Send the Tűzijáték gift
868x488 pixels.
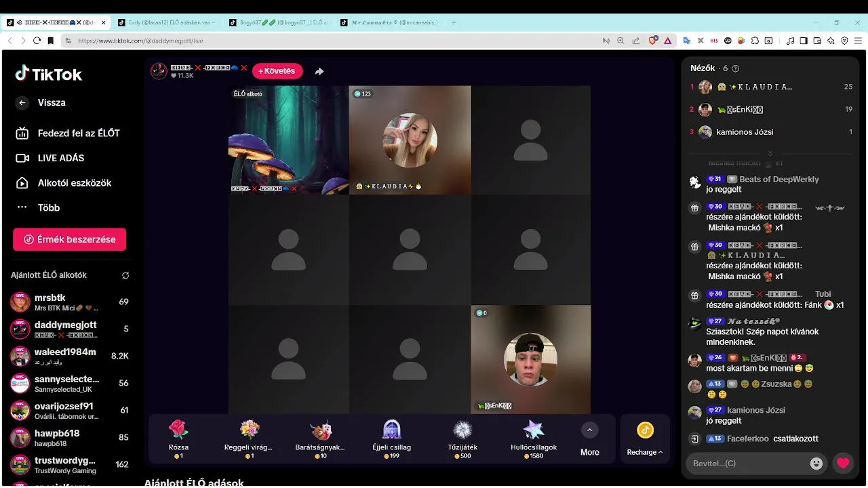(x=462, y=439)
